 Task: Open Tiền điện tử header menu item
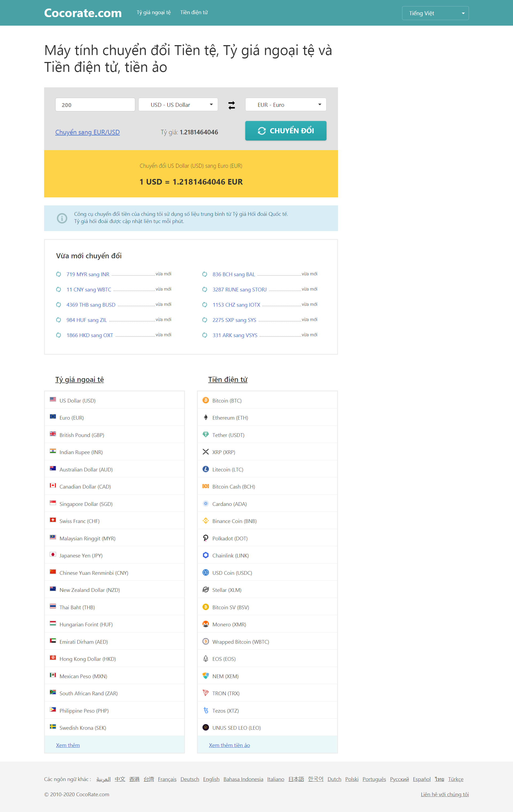click(194, 13)
